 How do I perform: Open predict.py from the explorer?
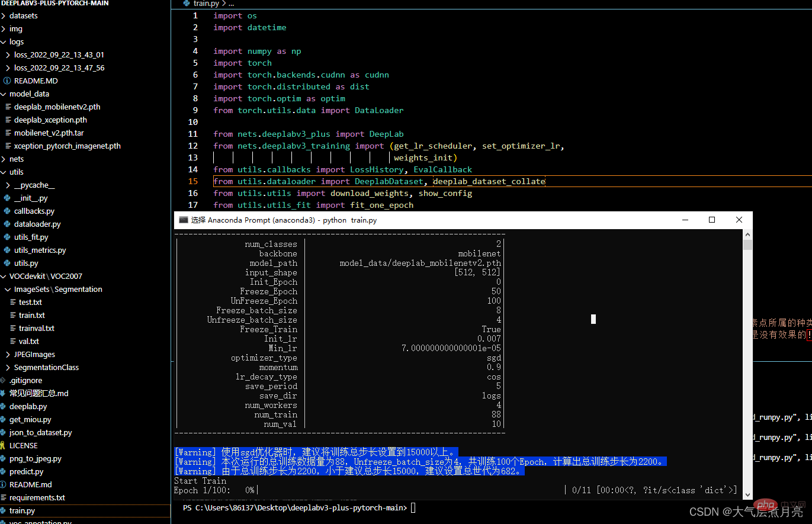27,472
